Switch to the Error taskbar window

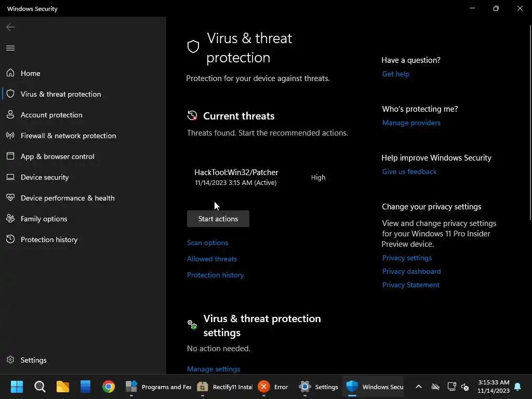pyautogui.click(x=273, y=387)
